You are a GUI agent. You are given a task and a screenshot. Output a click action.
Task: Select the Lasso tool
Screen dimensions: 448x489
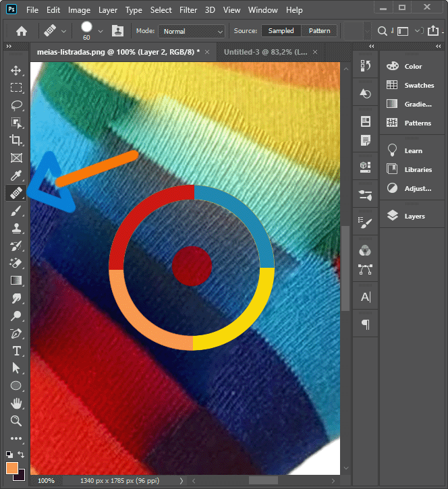pyautogui.click(x=16, y=105)
